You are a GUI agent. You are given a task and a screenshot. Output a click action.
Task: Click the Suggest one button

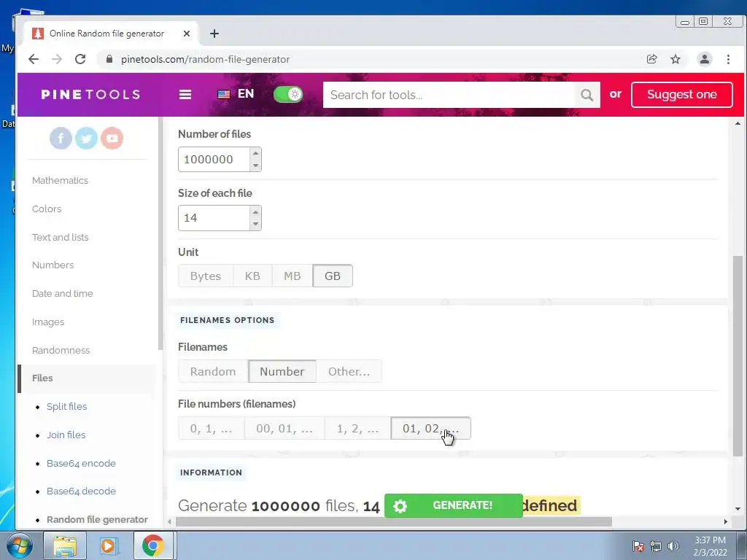682,95
